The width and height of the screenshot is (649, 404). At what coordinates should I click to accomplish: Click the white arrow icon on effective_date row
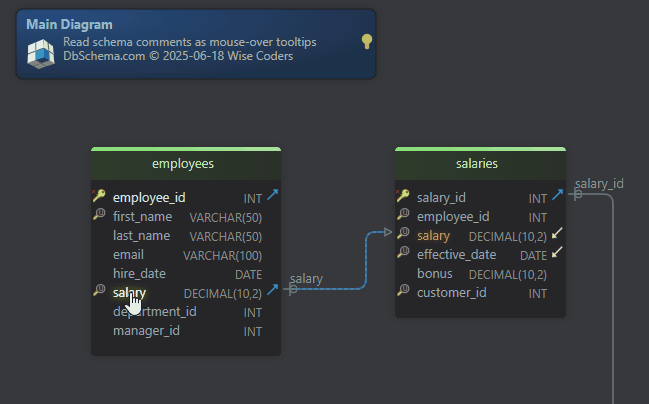click(x=557, y=252)
